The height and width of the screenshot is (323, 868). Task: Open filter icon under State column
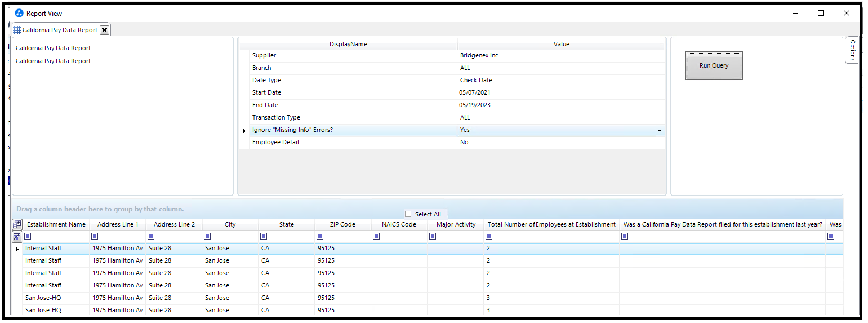click(264, 237)
